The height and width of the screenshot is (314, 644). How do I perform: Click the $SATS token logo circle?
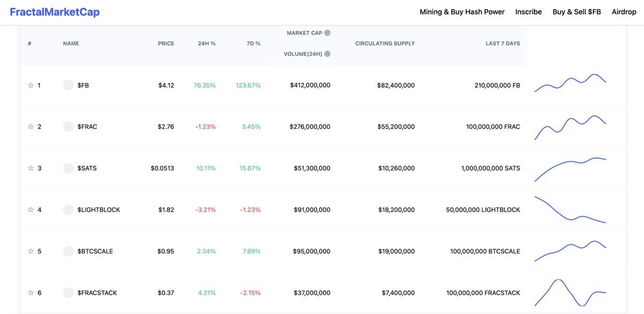68,168
